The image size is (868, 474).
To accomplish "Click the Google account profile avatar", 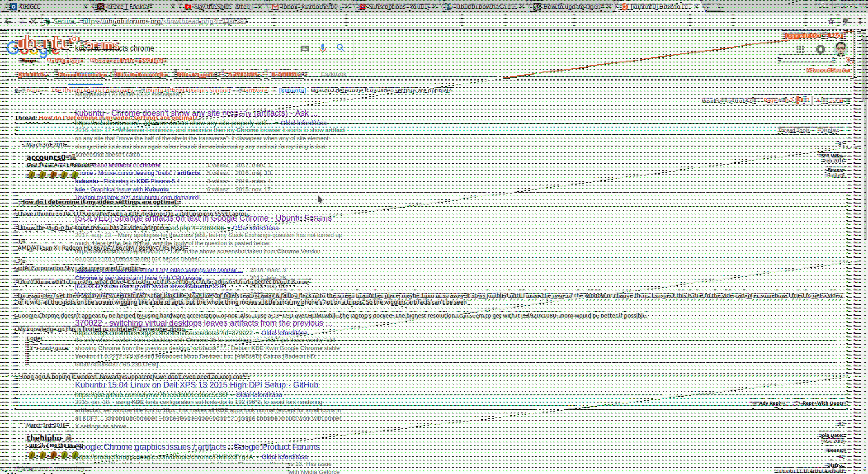I will pos(840,49).
